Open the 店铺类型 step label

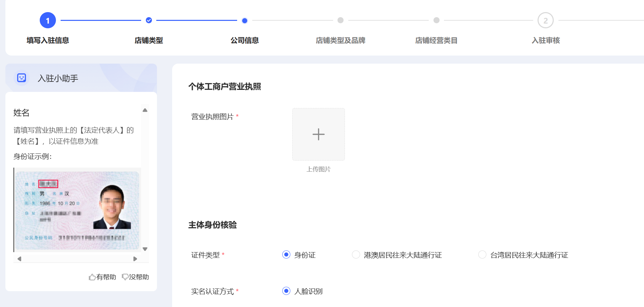149,40
